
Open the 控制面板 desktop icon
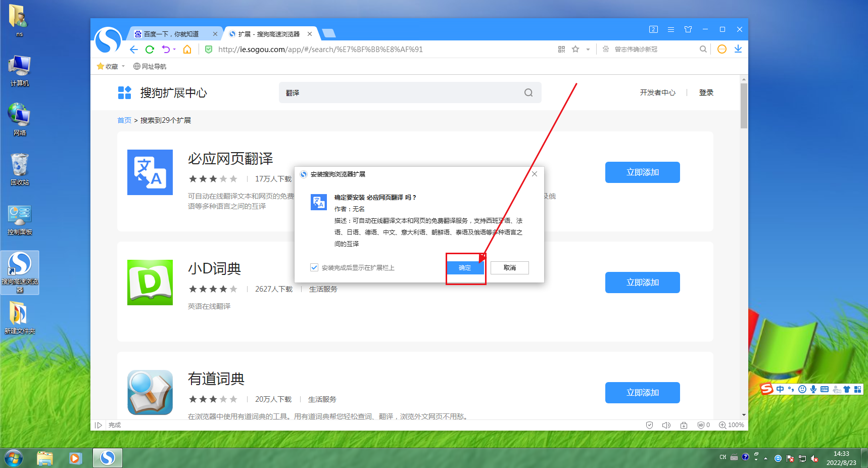click(20, 220)
